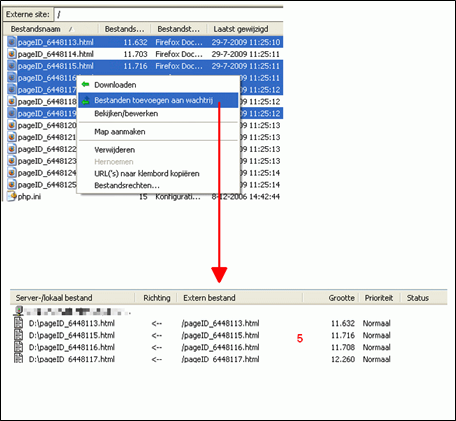
Task: Click document icon of D:\pageID_6448117.html queue row
Action: 19,359
